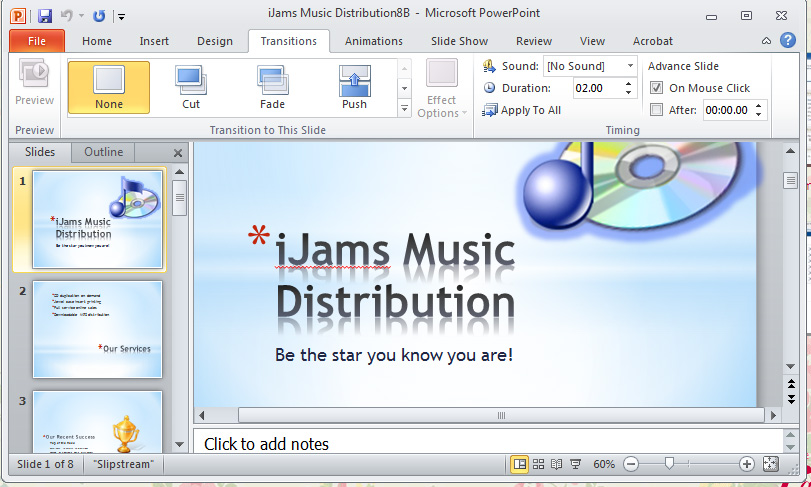This screenshot has width=811, height=487.
Task: Switch to the Animations ribbon tab
Action: pyautogui.click(x=373, y=41)
